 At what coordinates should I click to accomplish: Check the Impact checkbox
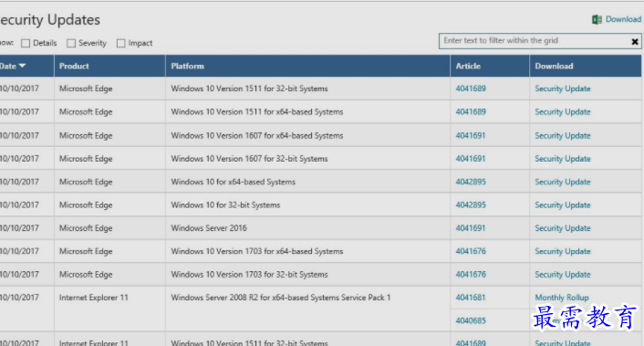pos(120,43)
